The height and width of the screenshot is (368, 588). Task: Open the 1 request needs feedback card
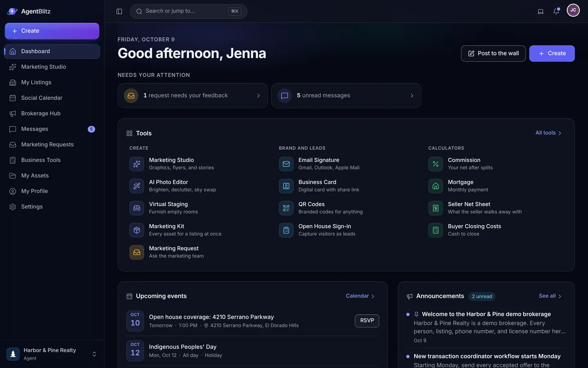tap(193, 96)
